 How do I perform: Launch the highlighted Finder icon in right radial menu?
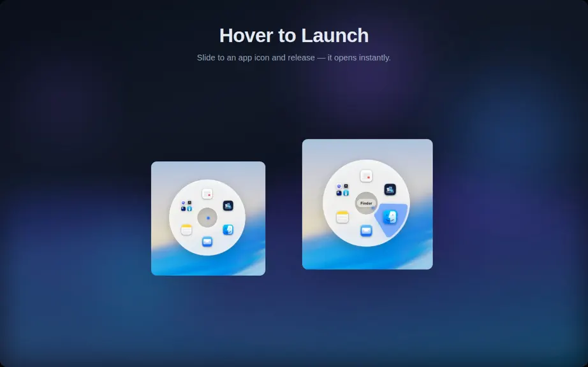(x=390, y=217)
